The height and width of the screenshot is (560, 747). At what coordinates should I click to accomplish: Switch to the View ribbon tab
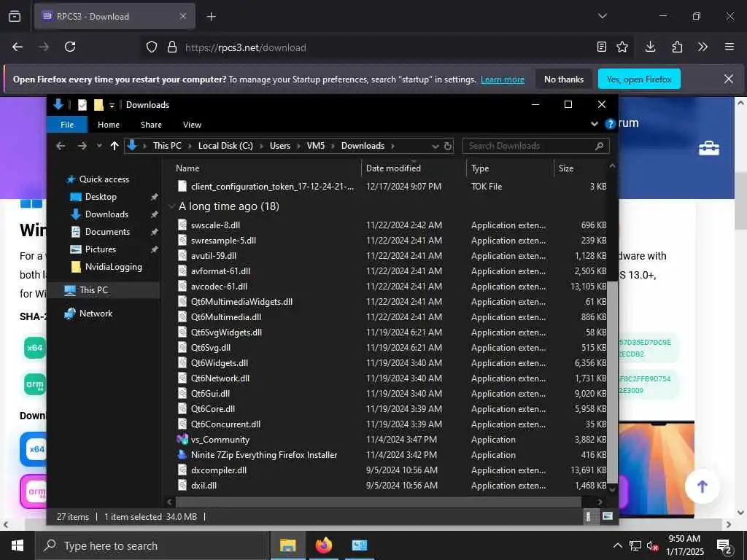pos(192,124)
